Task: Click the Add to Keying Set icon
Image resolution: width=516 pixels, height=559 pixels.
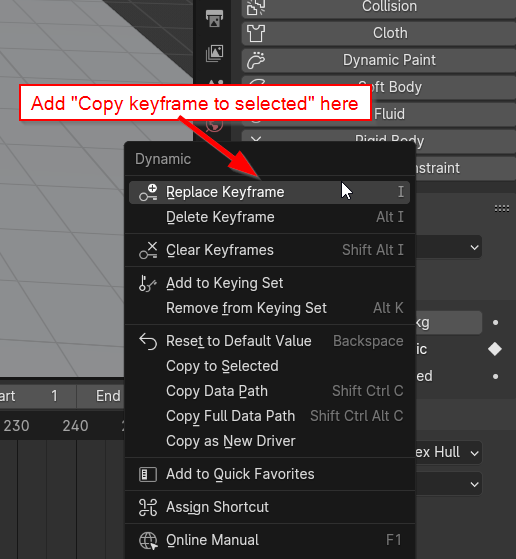Action: pos(148,283)
